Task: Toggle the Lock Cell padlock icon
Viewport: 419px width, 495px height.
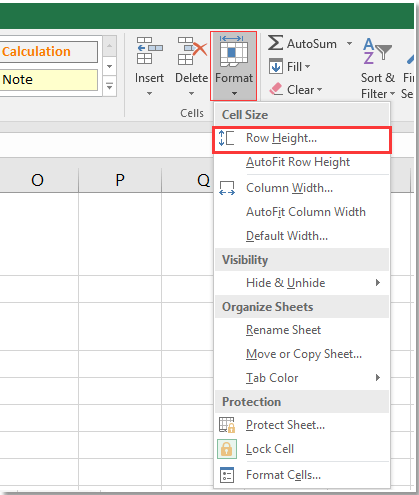Action: click(227, 449)
